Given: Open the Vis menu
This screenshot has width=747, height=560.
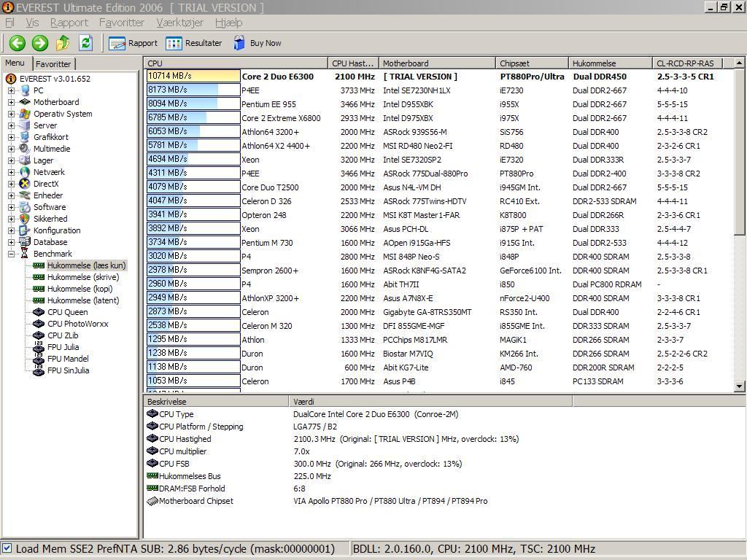Looking at the screenshot, I should coord(32,23).
